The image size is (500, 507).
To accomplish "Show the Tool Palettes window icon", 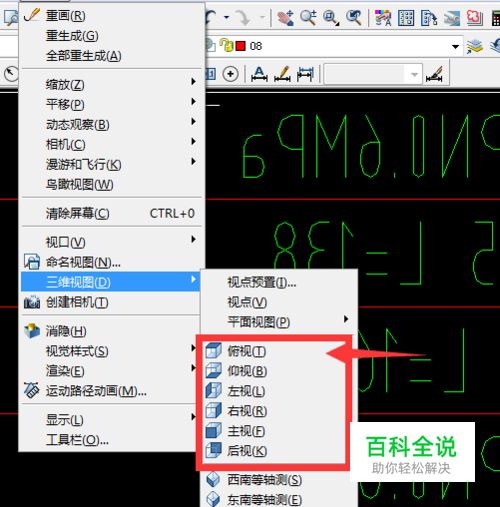I will [x=429, y=17].
